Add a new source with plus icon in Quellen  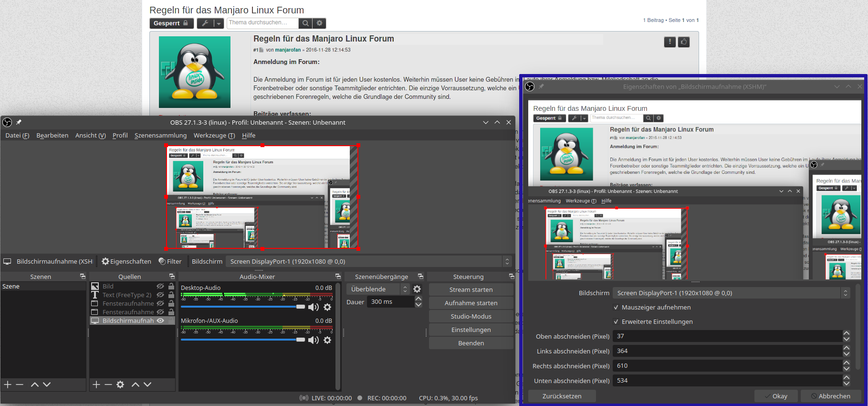point(96,385)
